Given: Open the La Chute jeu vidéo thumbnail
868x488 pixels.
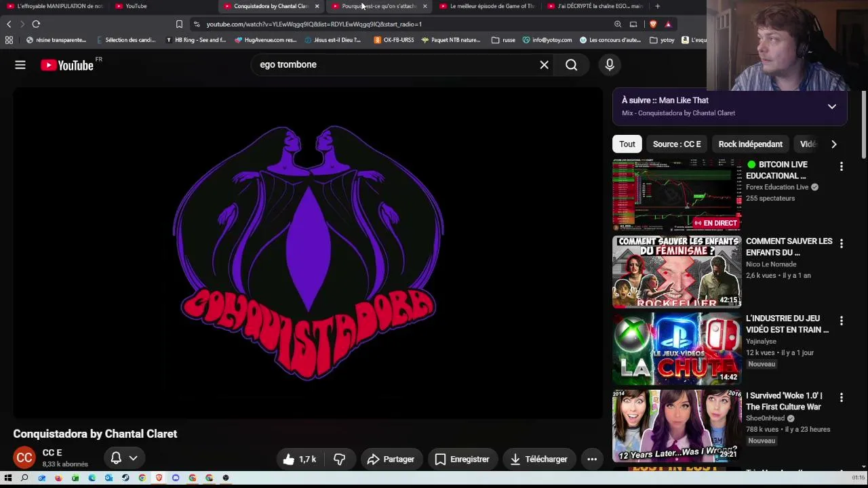Looking at the screenshot, I should [677, 349].
